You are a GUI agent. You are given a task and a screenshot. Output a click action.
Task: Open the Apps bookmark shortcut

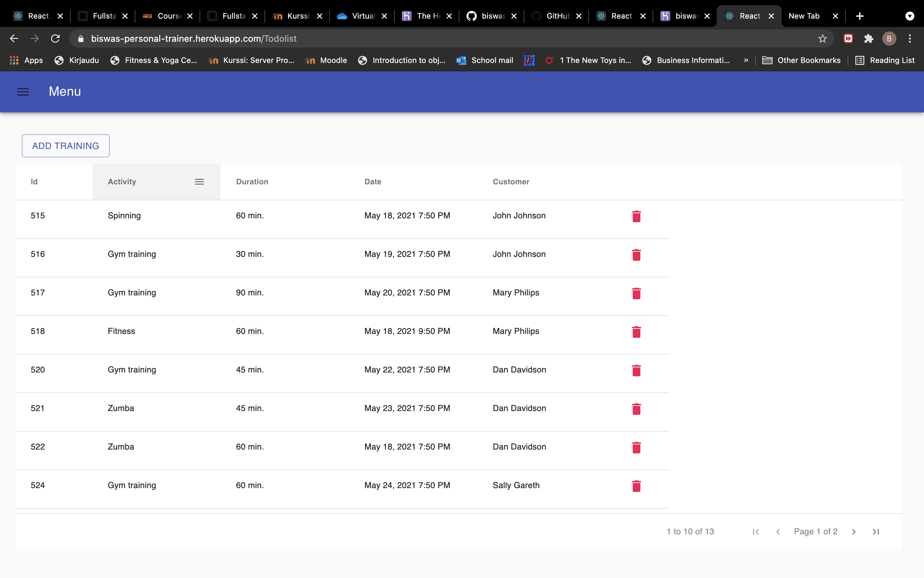[x=26, y=60]
